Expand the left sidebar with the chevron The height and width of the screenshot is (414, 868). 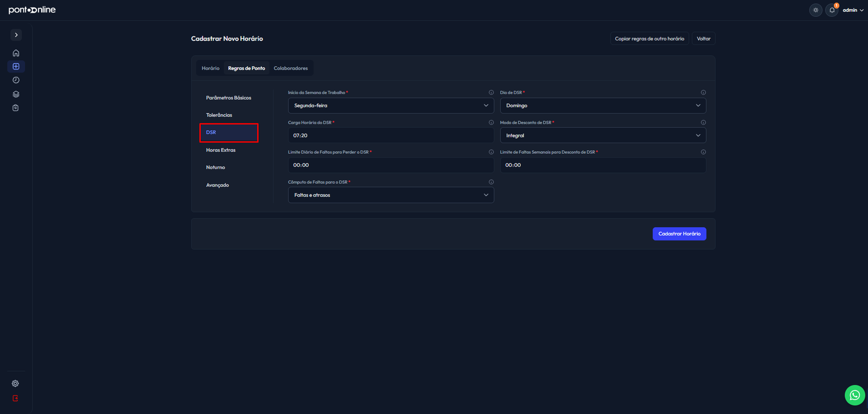pyautogui.click(x=16, y=35)
